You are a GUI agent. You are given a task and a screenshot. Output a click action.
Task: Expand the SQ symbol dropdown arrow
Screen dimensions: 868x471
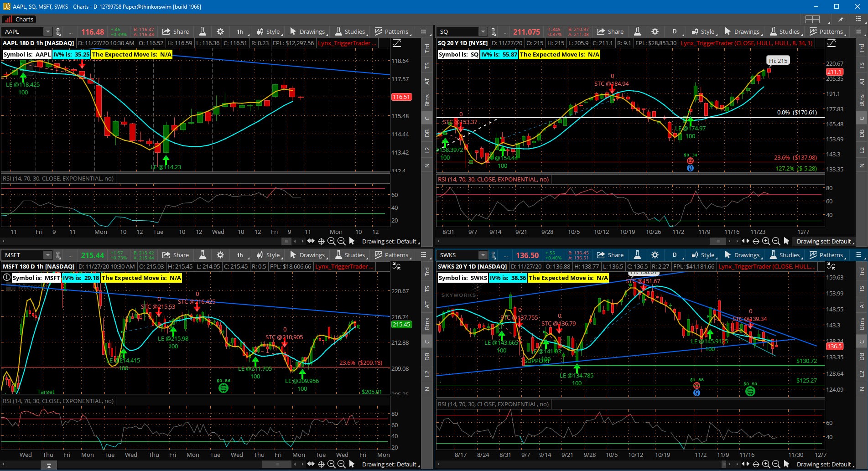pos(483,31)
